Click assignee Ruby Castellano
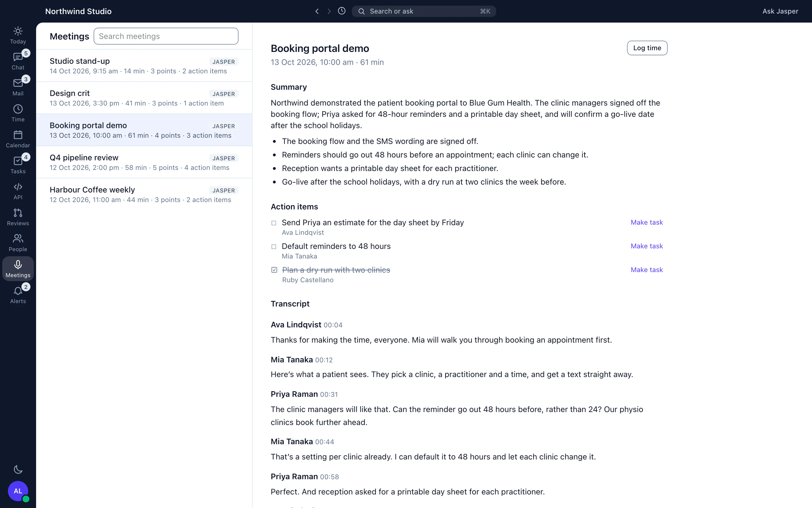 coord(308,280)
